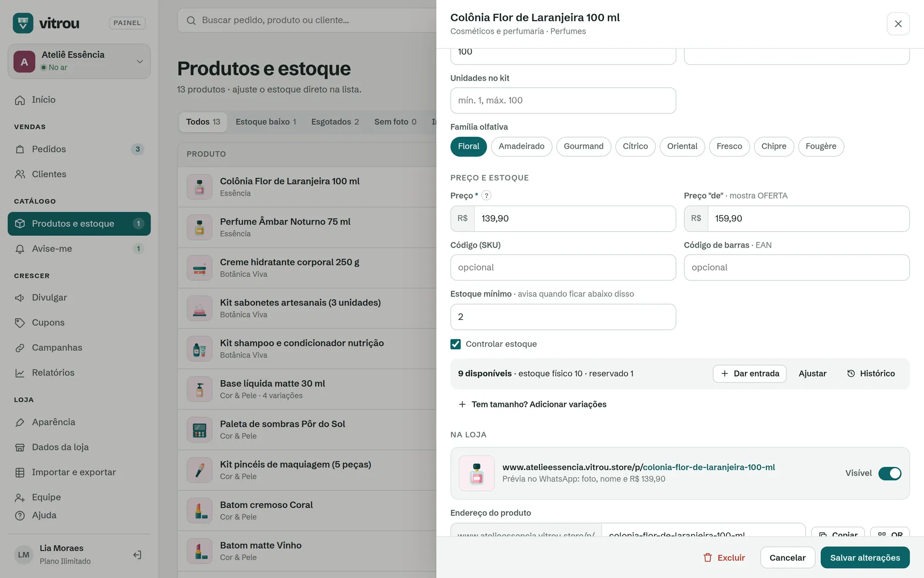Open Cupons in the sidebar

79,323
